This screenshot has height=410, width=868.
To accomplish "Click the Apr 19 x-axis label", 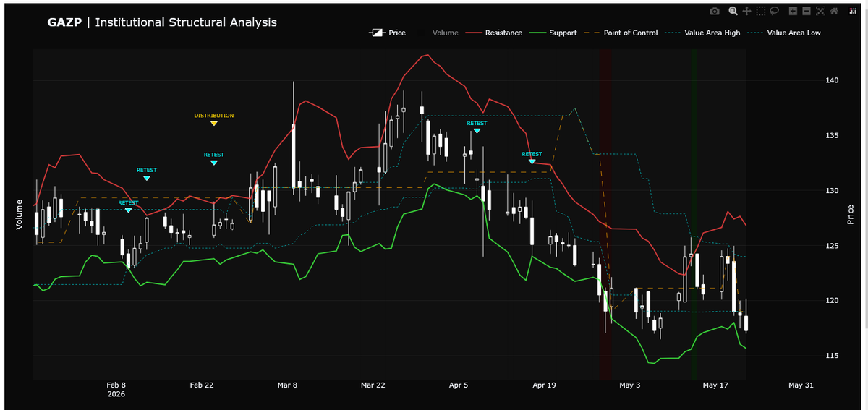I will point(544,385).
